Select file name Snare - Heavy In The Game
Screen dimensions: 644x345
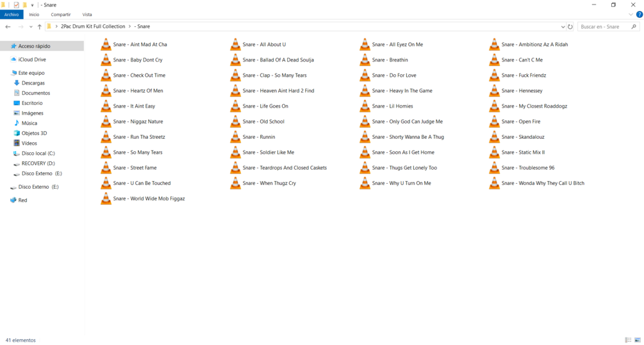(x=402, y=91)
